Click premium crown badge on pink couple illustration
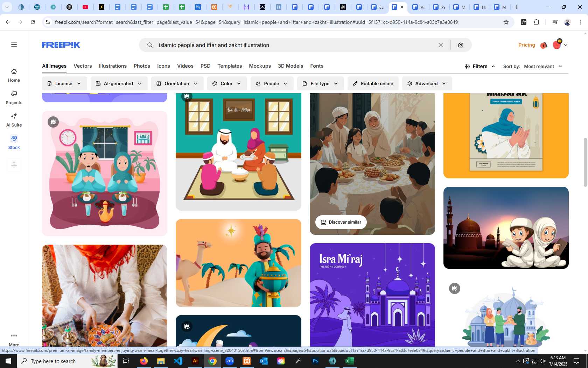Viewport: 588px width, 368px height. click(53, 122)
